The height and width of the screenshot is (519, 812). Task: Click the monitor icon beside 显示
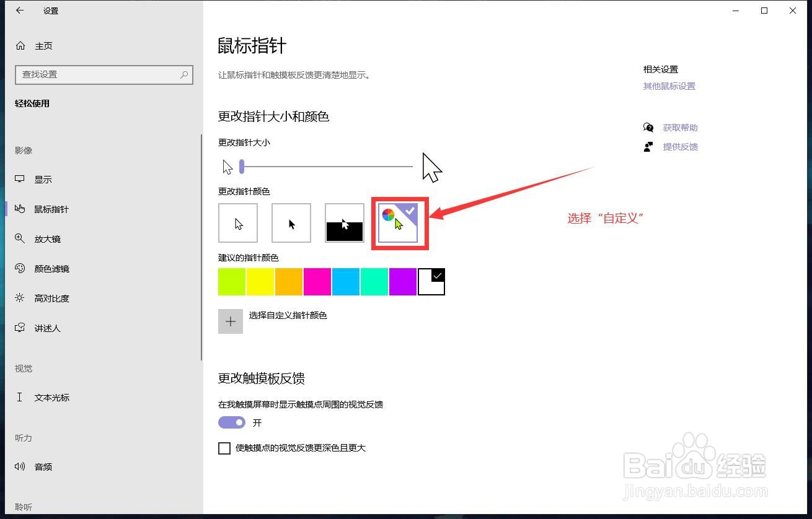pos(20,179)
